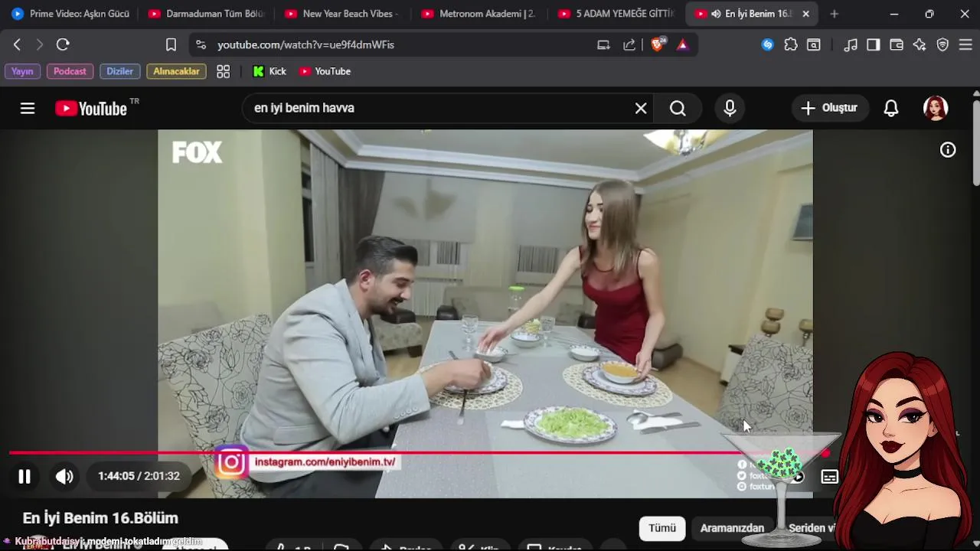This screenshot has width=980, height=551.
Task: Open the YouTube bookmark
Action: pyautogui.click(x=325, y=71)
